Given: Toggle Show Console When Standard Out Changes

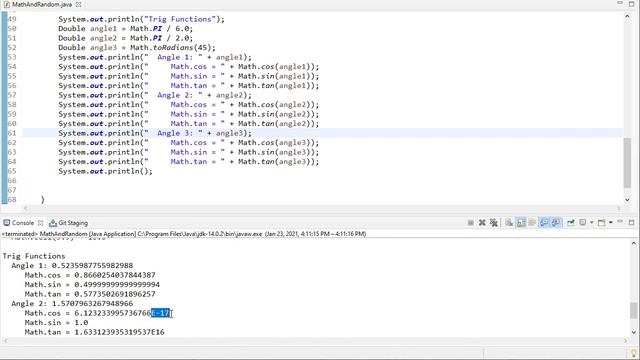Looking at the screenshot, I should 544,222.
